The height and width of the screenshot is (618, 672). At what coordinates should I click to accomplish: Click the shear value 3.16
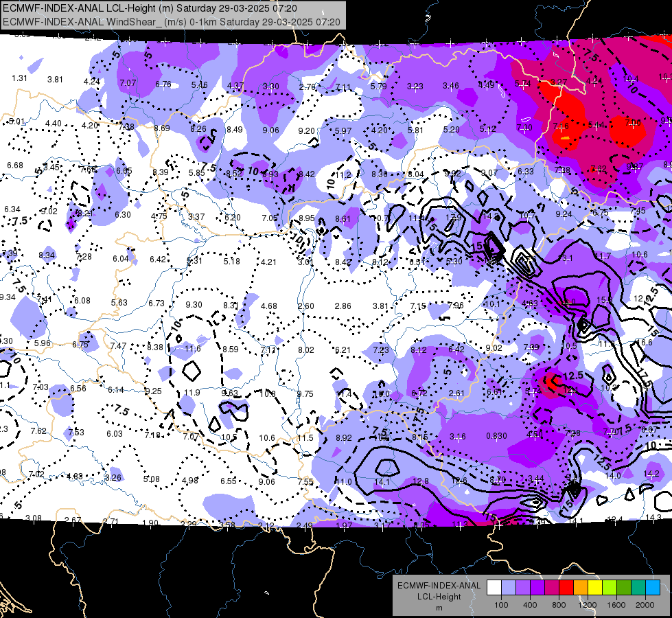(458, 437)
